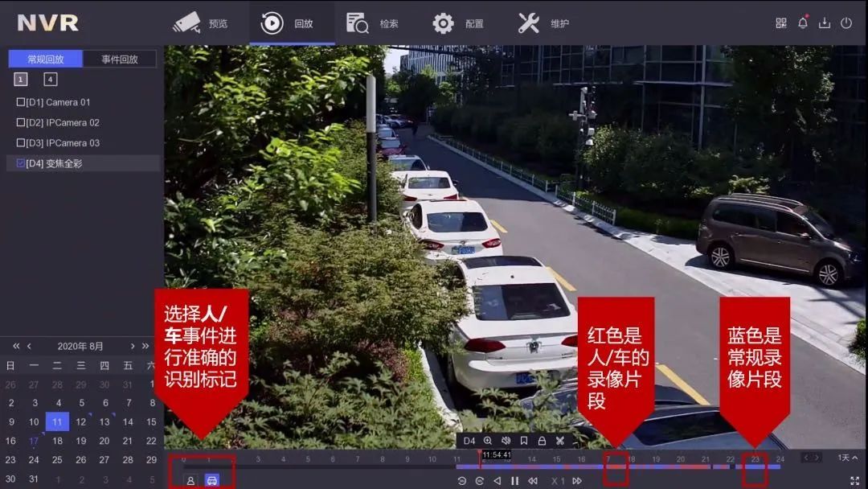Select date 17 on the calendar
The height and width of the screenshot is (489, 868).
33,441
